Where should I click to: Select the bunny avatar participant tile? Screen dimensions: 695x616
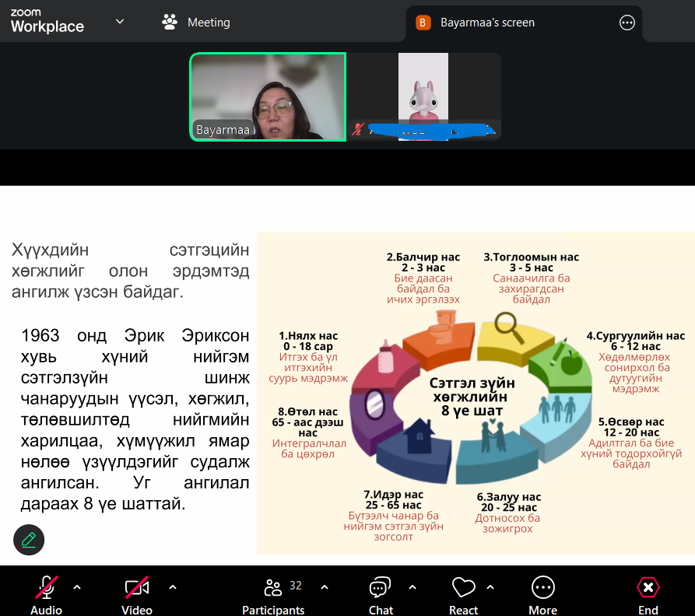[x=423, y=97]
